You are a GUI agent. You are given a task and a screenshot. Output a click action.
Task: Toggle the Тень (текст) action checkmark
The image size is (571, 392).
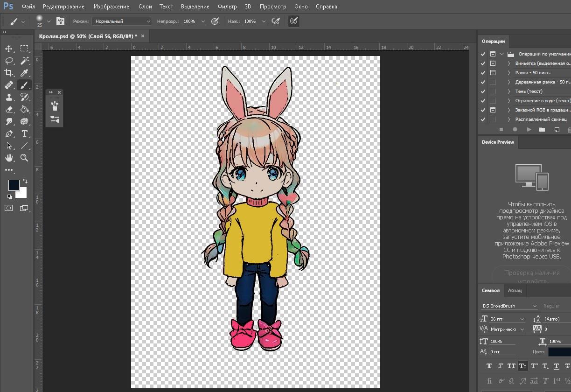pos(483,91)
